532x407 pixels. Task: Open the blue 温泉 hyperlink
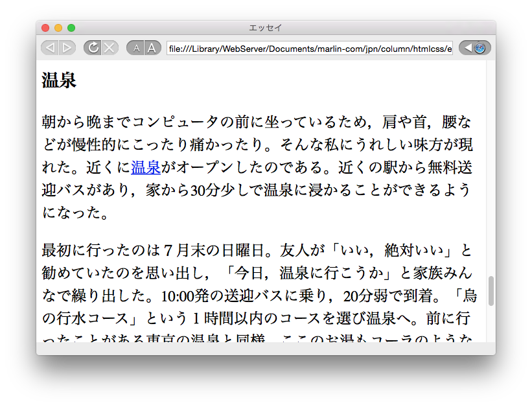146,167
